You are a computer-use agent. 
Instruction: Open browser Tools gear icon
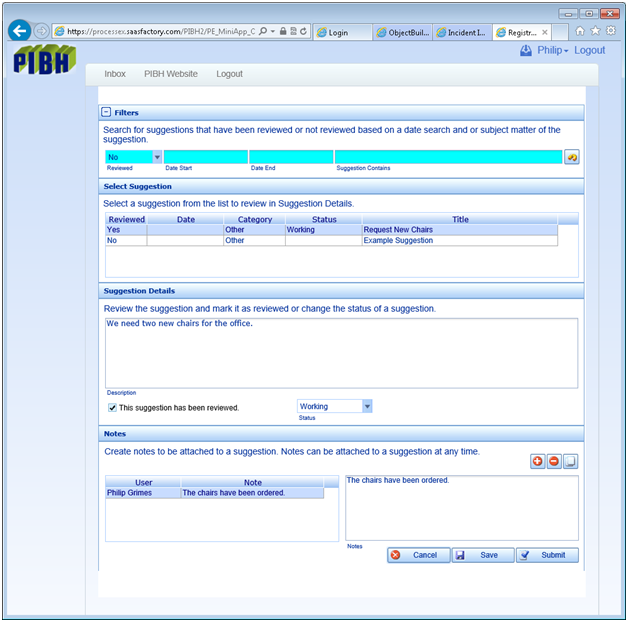point(610,31)
